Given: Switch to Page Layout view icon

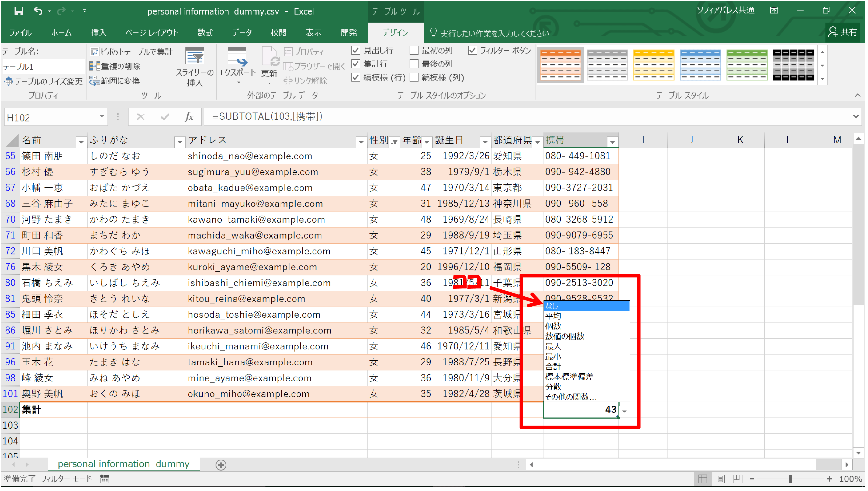Looking at the screenshot, I should pyautogui.click(x=721, y=479).
